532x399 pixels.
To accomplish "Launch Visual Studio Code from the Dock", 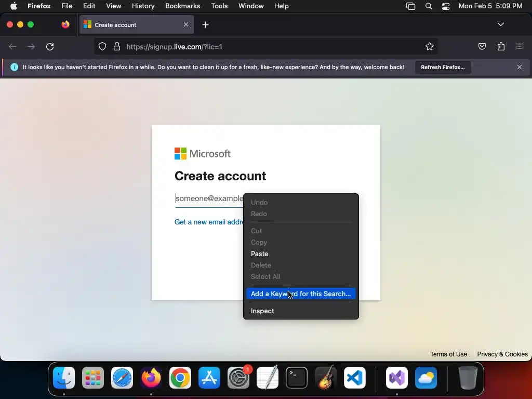I will click(354, 378).
